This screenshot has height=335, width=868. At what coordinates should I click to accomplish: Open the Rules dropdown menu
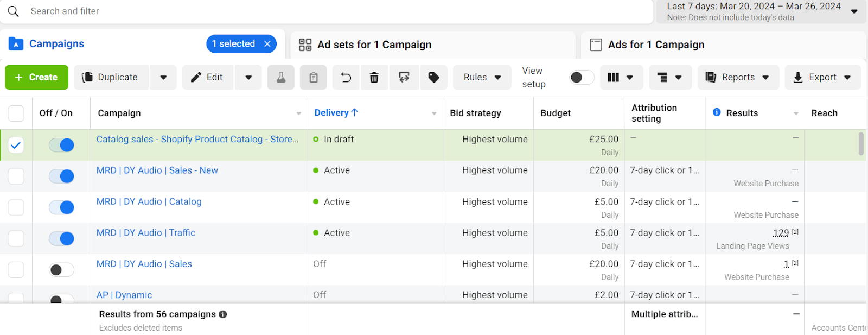[482, 78]
